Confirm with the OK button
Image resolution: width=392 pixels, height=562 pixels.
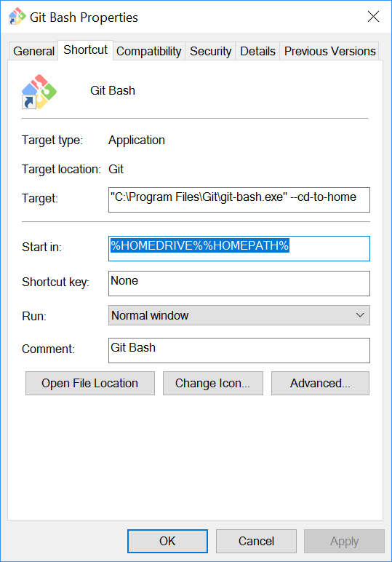167,541
